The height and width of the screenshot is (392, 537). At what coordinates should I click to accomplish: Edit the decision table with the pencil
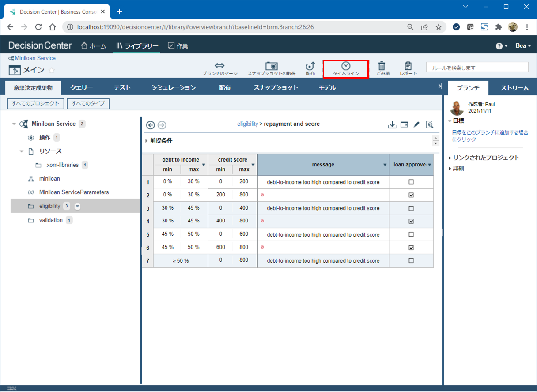tap(416, 125)
